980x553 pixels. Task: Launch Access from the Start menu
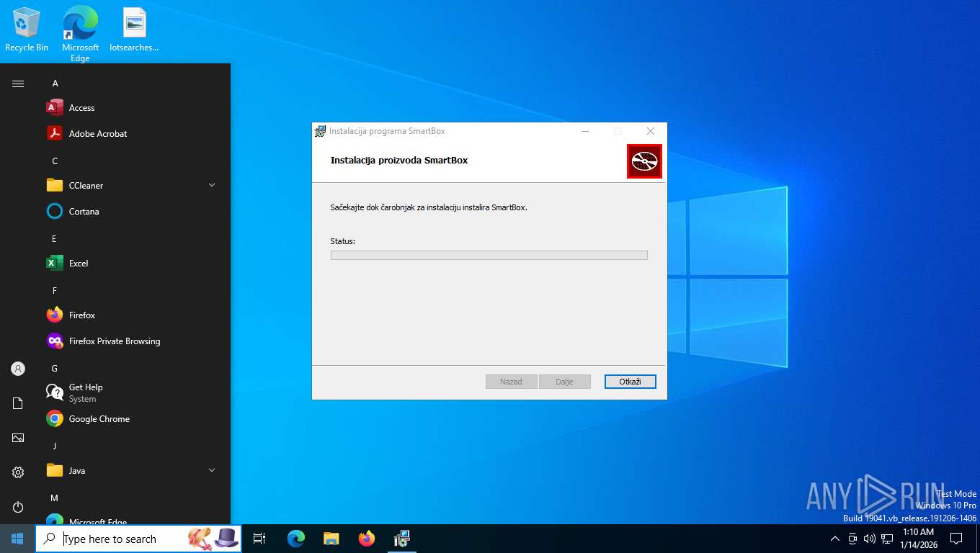click(x=133, y=108)
